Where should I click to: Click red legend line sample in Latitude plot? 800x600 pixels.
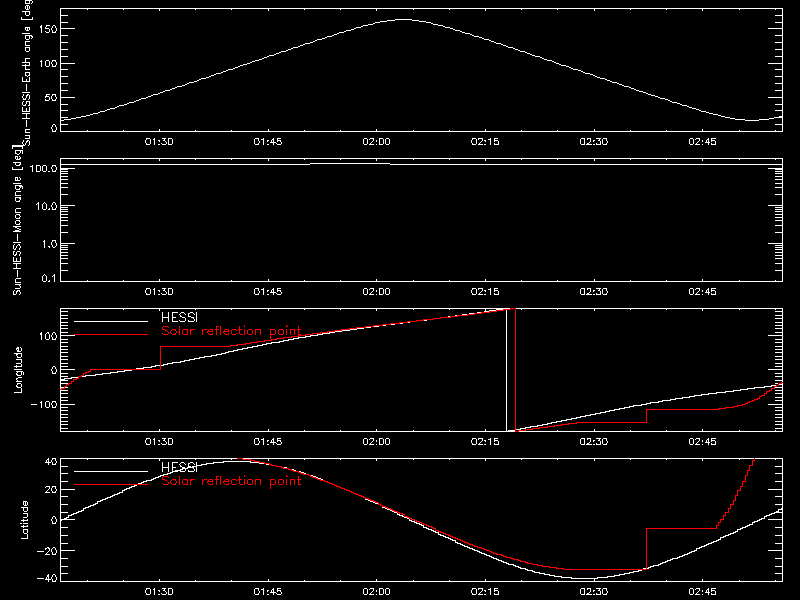pyautogui.click(x=111, y=485)
